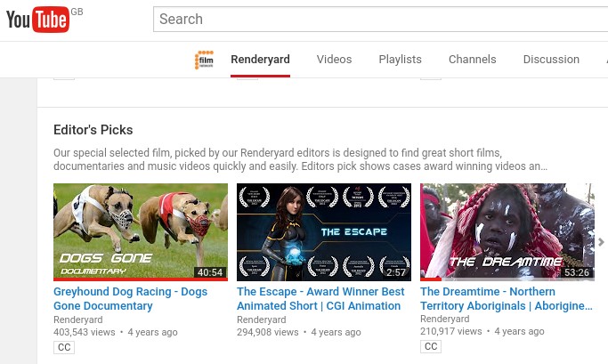Click the 53:26 duration badge
Viewport: 608px width, 364px height.
coord(577,272)
